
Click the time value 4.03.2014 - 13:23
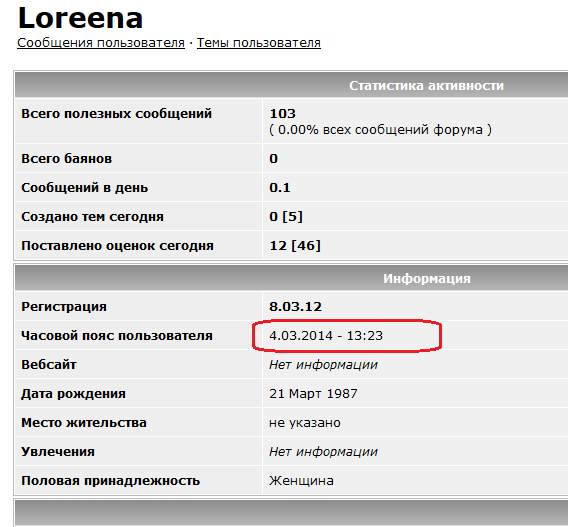pos(326,336)
